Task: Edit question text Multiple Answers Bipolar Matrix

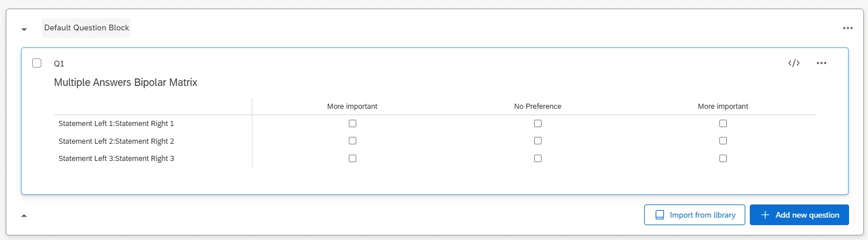Action: (126, 82)
